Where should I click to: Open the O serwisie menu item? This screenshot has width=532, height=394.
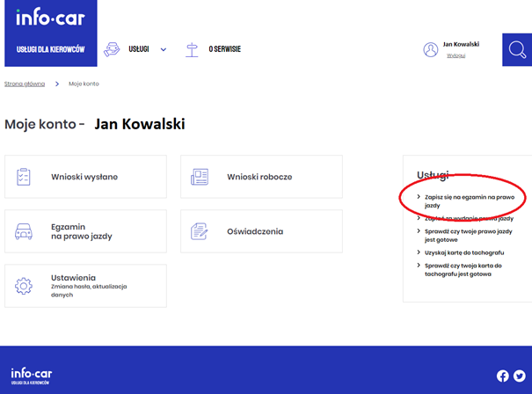tap(224, 49)
